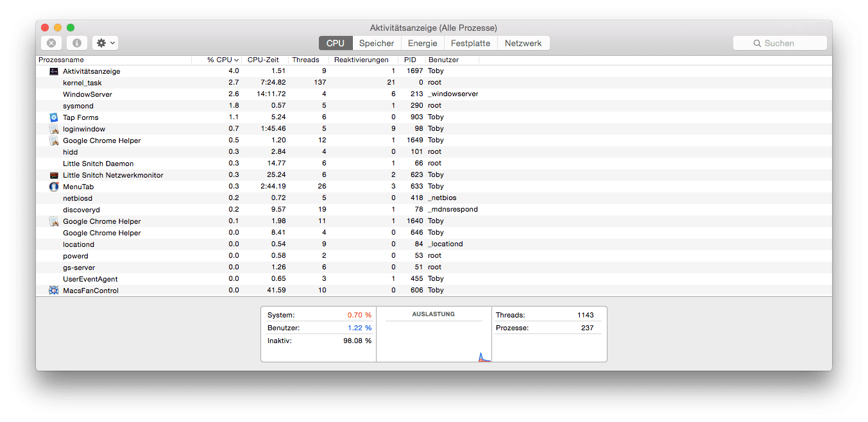This screenshot has width=868, height=422.
Task: Sort by CPU-Zeit column header
Action: click(266, 60)
